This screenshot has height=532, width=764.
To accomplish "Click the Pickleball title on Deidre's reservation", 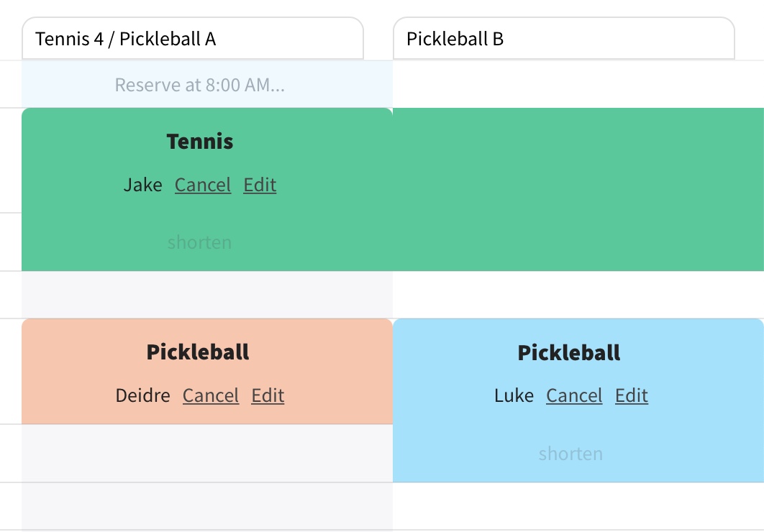I will (198, 352).
